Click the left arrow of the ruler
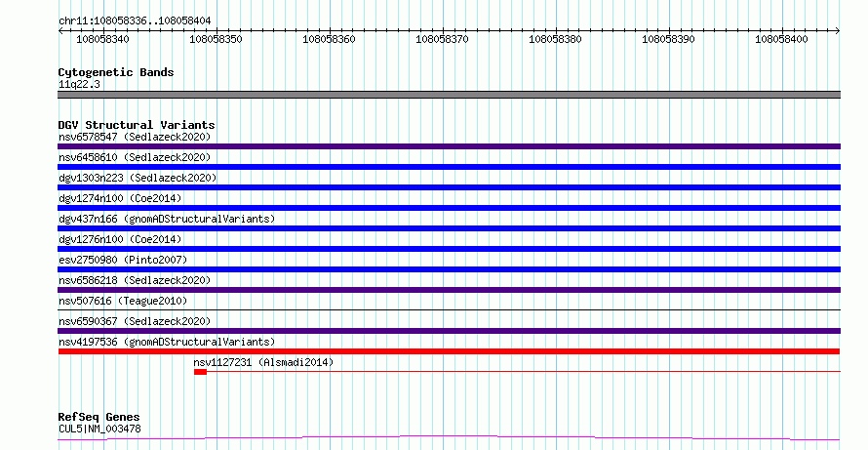This screenshot has width=868, height=450. (60, 31)
